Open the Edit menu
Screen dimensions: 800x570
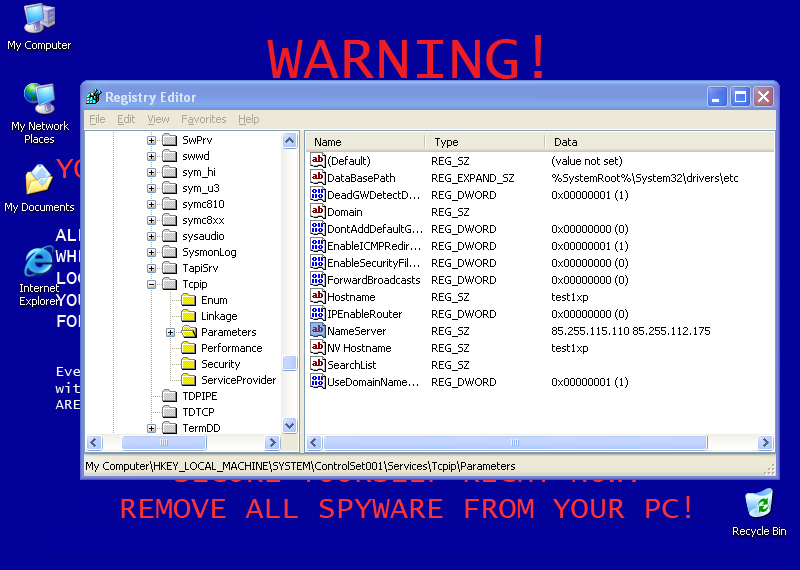[x=126, y=119]
